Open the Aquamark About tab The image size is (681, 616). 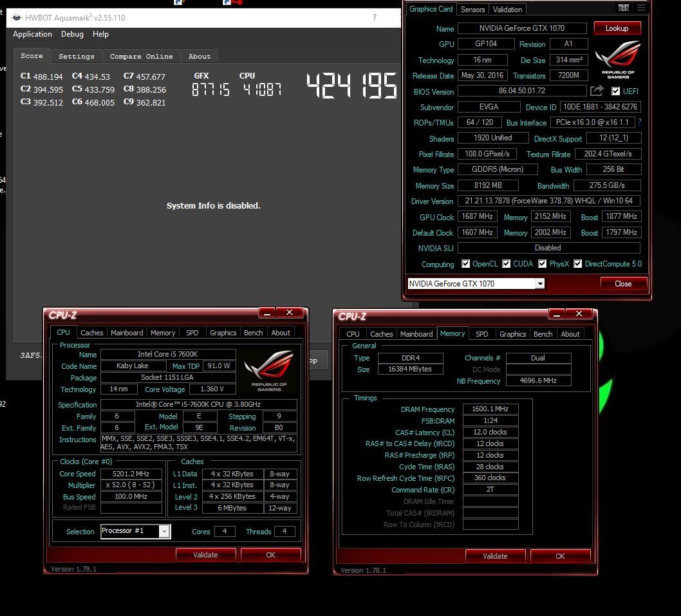point(200,56)
